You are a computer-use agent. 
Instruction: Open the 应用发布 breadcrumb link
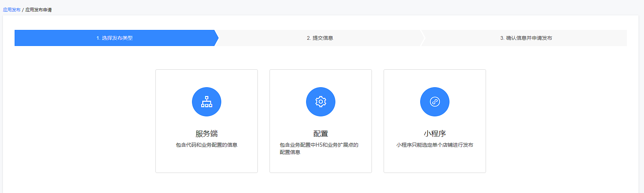[x=12, y=10]
